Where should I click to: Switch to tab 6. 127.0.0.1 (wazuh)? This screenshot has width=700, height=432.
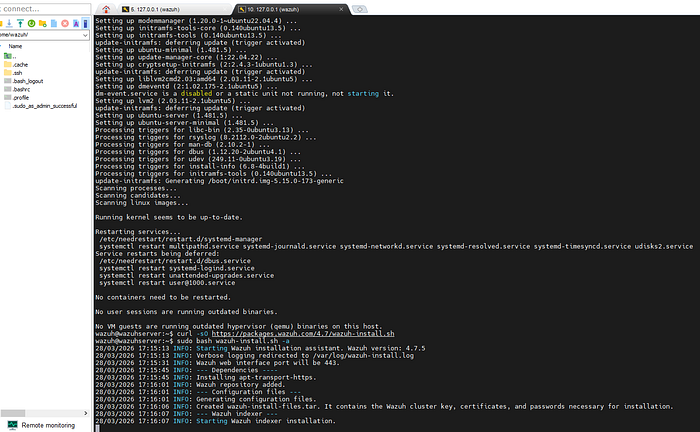(174, 9)
